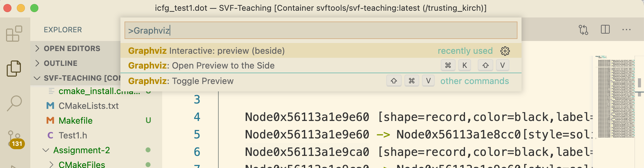Choose Graphviz: Toggle Preview command
This screenshot has width=644, height=168.
tap(321, 81)
